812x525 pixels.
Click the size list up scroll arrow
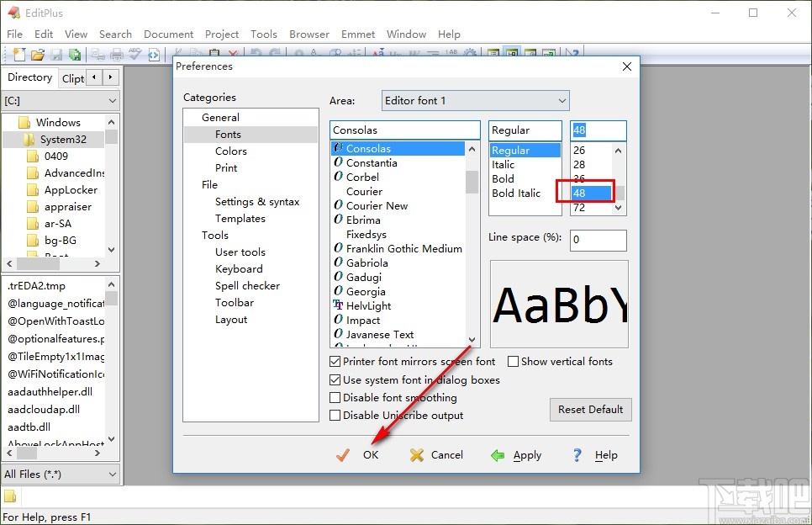point(619,151)
